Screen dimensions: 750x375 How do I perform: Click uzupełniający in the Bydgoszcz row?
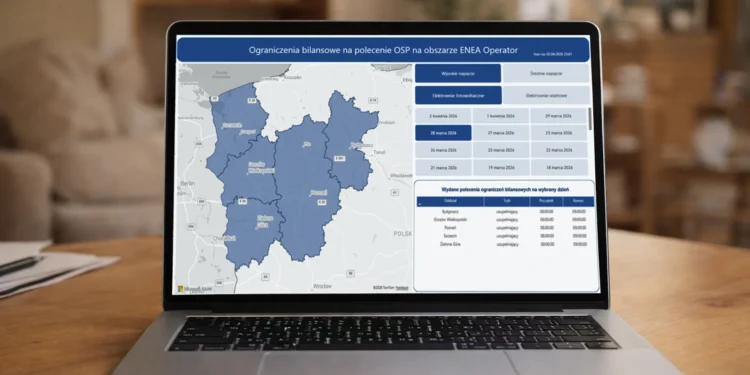coord(507,211)
